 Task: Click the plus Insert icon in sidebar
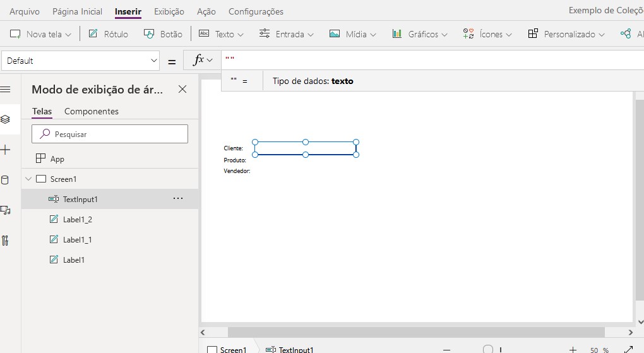click(5, 150)
